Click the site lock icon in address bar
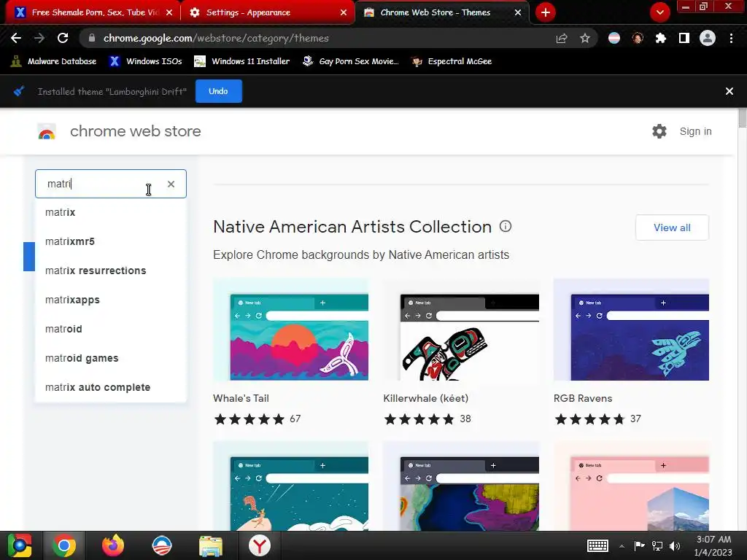 [93, 38]
